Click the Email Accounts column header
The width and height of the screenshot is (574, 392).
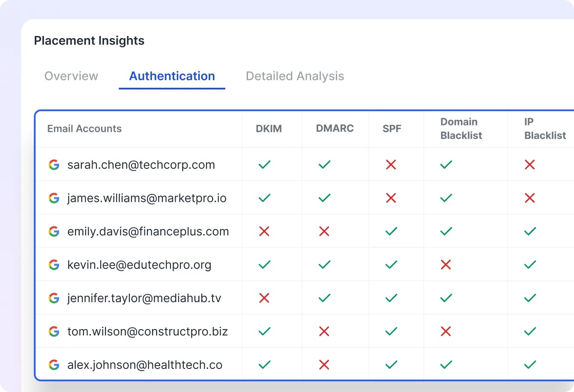click(84, 129)
